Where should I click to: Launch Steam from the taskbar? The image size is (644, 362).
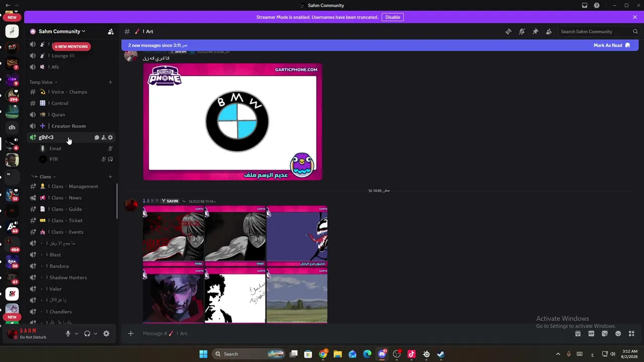tap(441, 354)
